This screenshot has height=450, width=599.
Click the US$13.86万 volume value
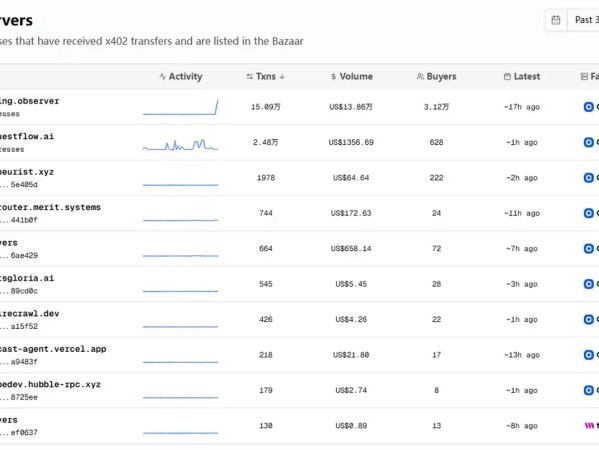click(x=351, y=107)
